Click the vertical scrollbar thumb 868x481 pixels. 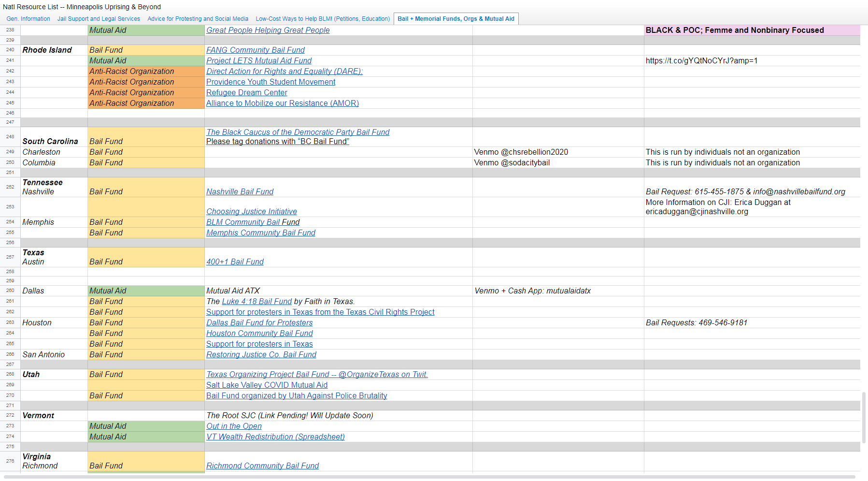click(x=864, y=418)
